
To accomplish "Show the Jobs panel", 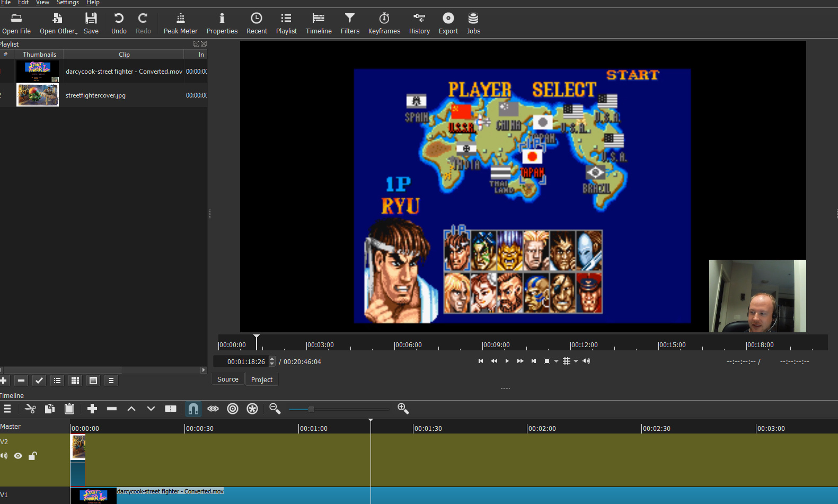I will coord(473,24).
